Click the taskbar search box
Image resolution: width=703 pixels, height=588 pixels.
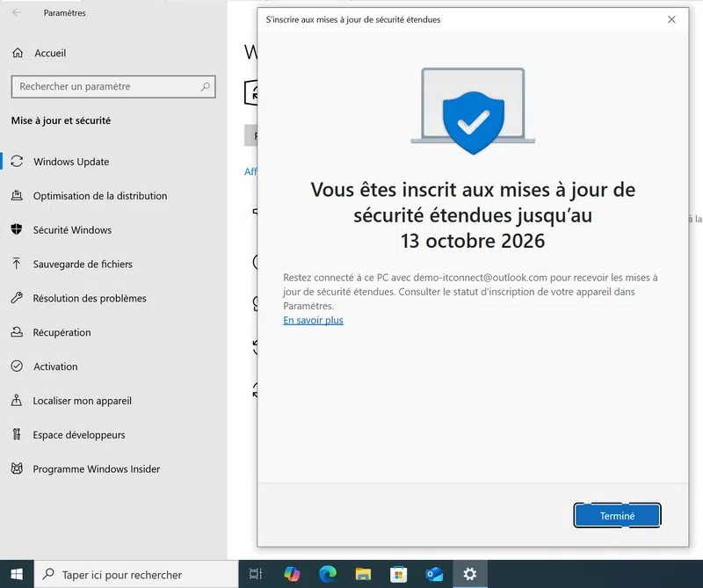[x=136, y=574]
